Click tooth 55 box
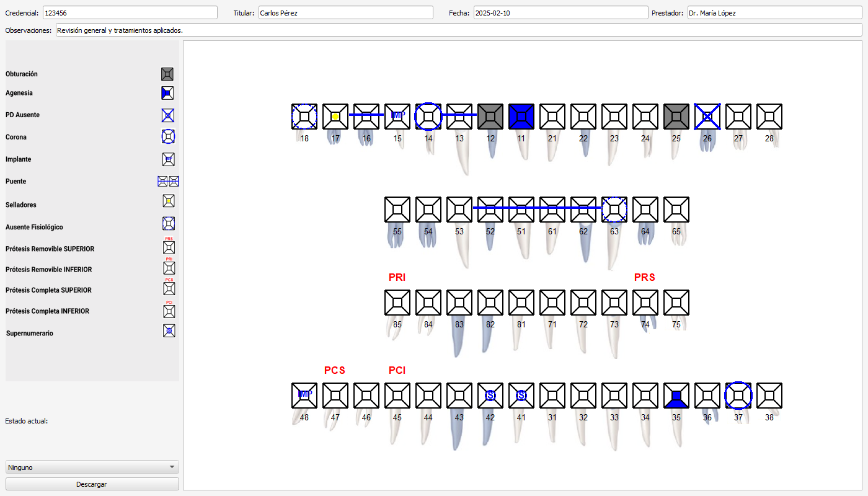The image size is (868, 496). click(x=397, y=210)
